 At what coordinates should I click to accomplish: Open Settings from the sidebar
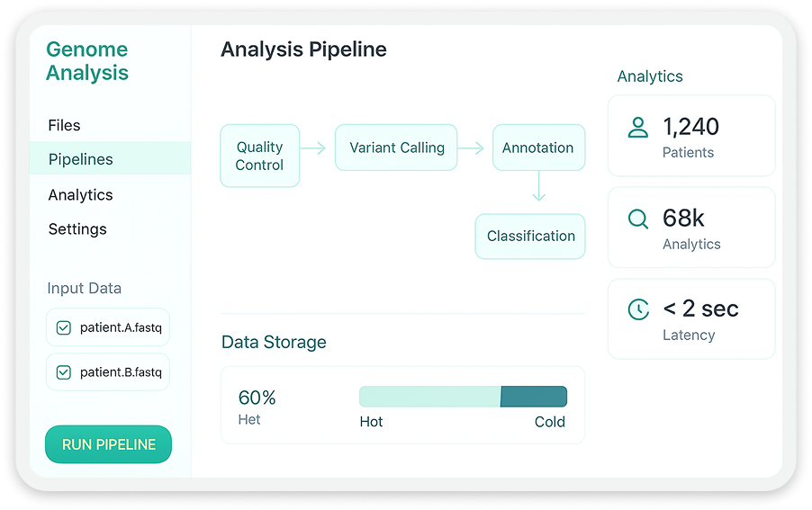(77, 229)
